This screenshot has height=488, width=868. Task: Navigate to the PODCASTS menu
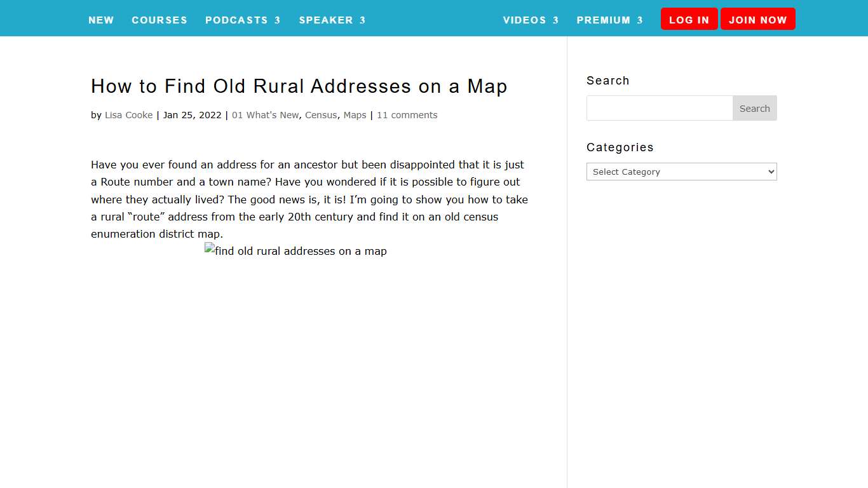pyautogui.click(x=236, y=20)
